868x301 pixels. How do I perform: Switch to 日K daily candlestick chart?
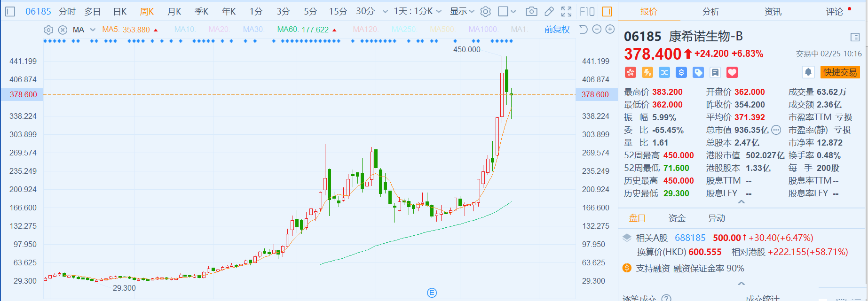(x=120, y=11)
